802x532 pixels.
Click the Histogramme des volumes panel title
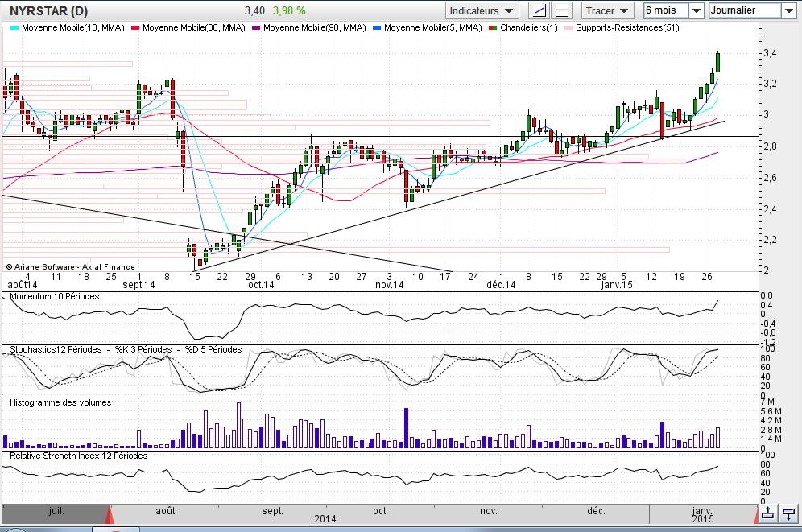60,402
